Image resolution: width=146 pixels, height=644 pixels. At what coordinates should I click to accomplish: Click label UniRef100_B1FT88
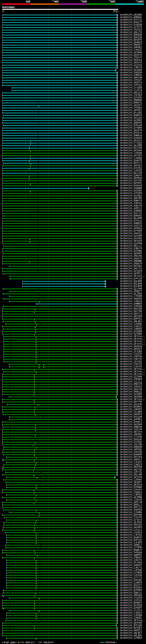(x=131, y=311)
